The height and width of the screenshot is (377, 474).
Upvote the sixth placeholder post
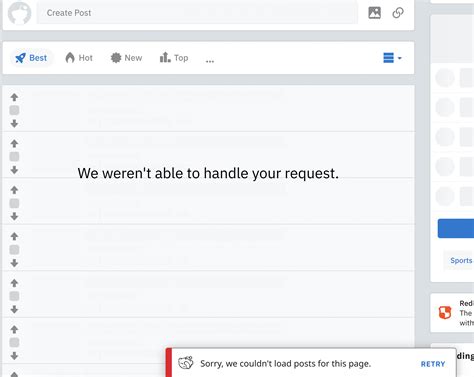point(14,330)
